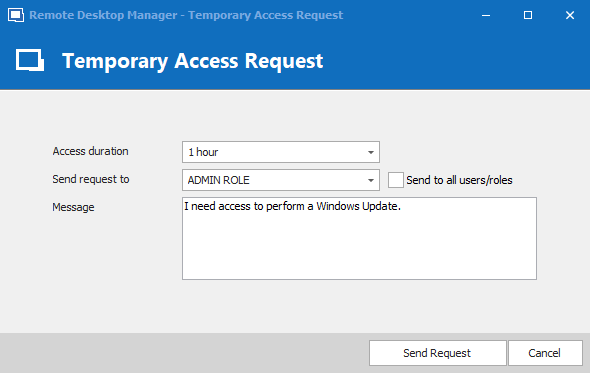Viewport: 590px width, 373px height.
Task: Cancel the temporary access request
Action: [545, 353]
